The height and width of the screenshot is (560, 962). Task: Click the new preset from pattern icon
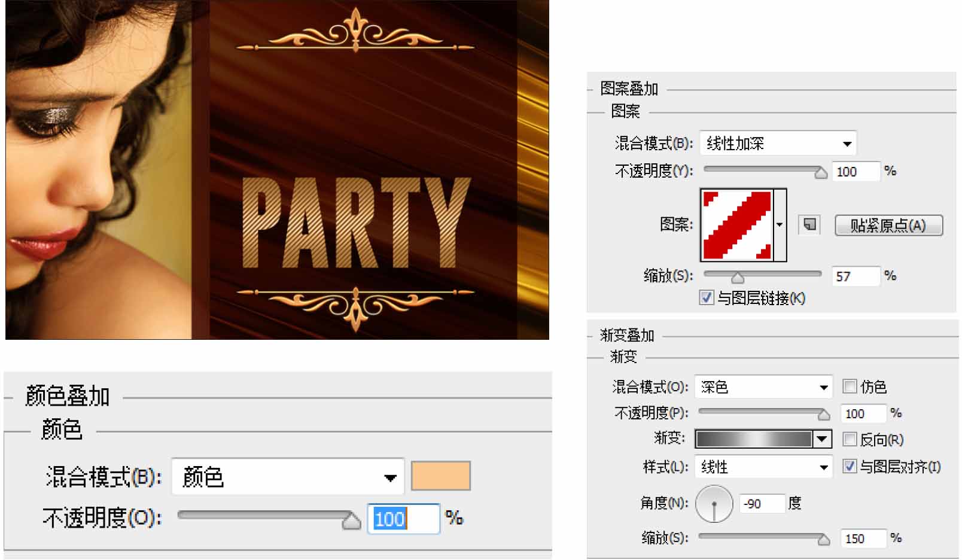coord(809,225)
